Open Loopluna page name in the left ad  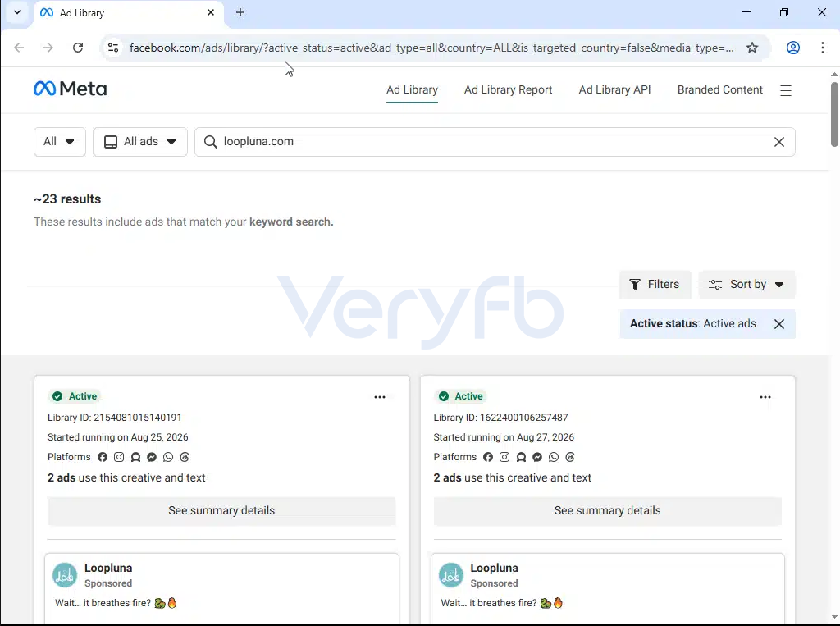coord(108,568)
